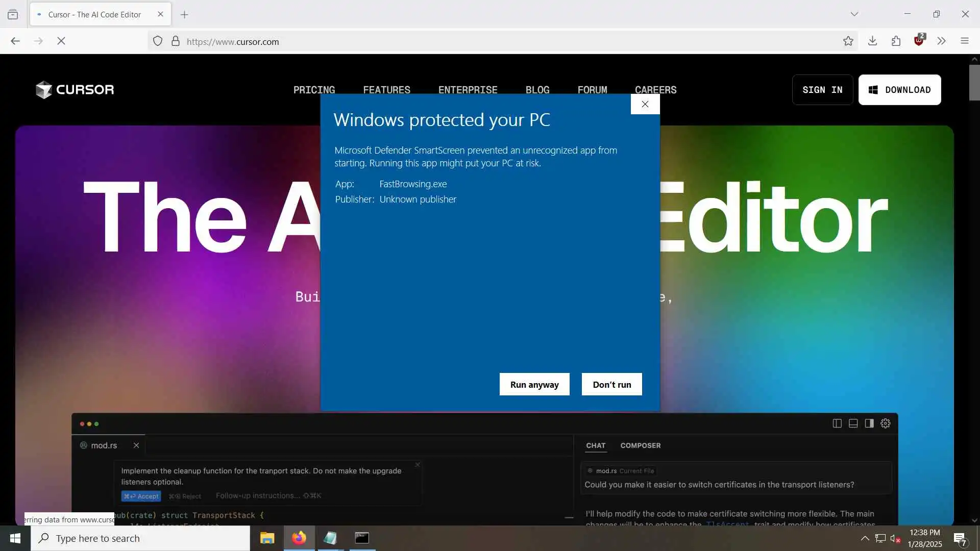Viewport: 980px width, 551px height.
Task: Click the SIGN IN button
Action: pos(822,90)
